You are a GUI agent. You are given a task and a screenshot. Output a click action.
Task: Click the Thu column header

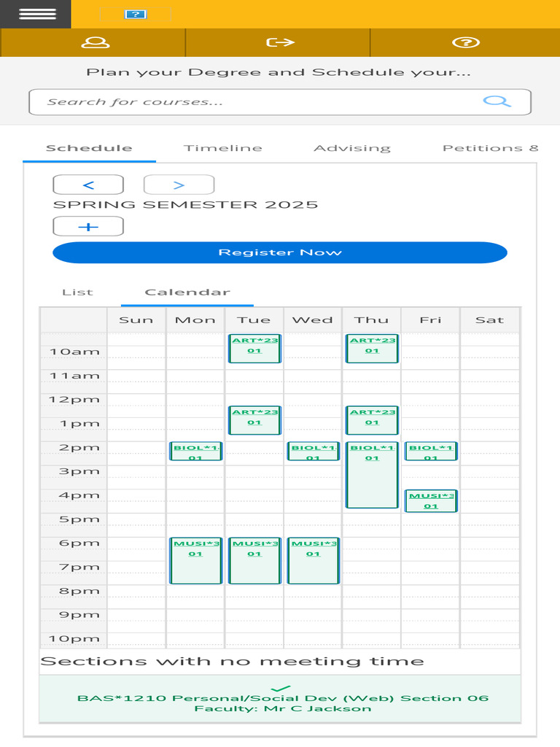coord(371,320)
